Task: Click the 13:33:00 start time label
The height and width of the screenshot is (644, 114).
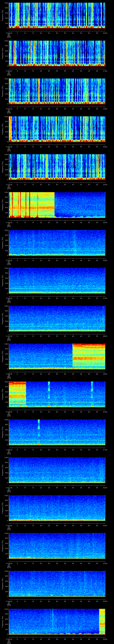Action: pos(9,184)
